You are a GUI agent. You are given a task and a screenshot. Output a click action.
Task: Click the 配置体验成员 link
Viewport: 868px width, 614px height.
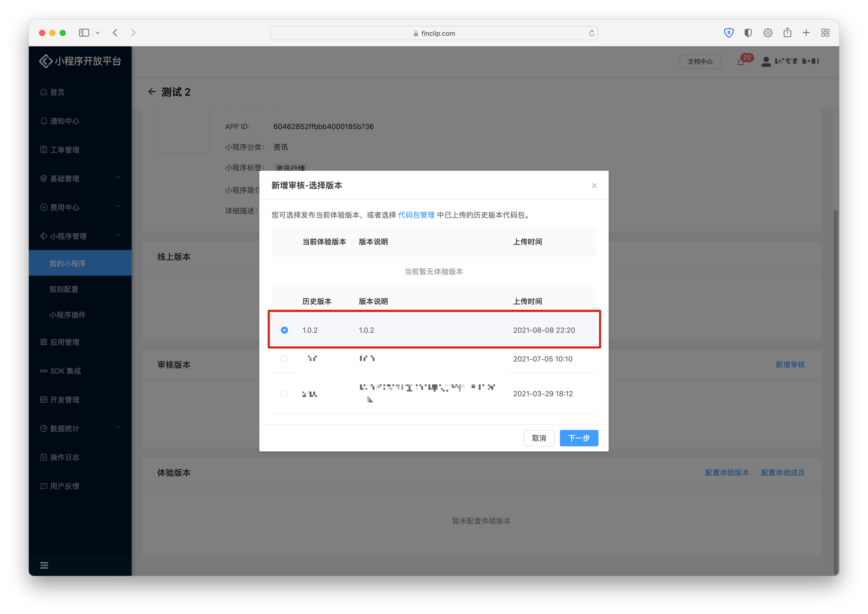pyautogui.click(x=783, y=472)
